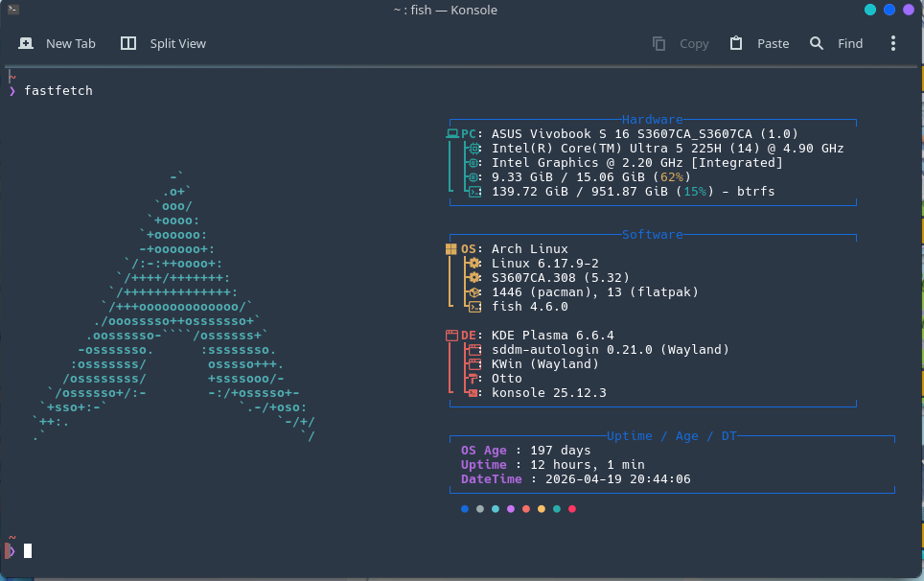924x581 pixels.
Task: Click the purple window control dot
Action: tap(909, 10)
